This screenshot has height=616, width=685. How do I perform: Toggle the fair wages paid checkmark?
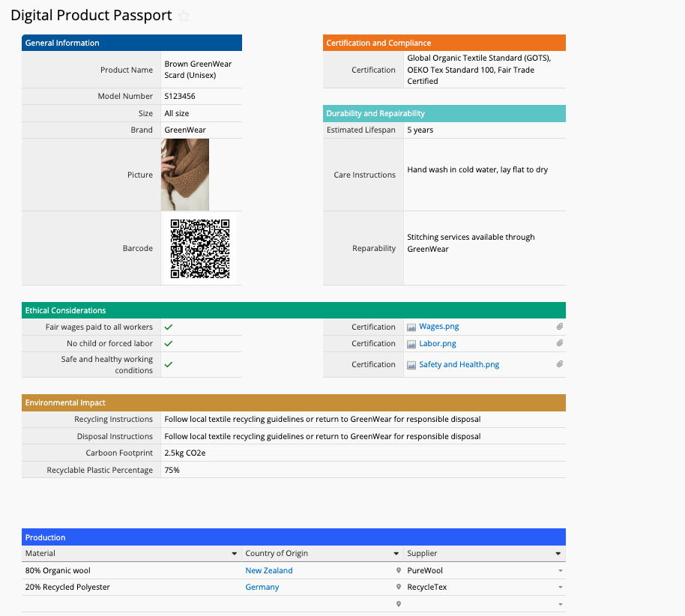pos(169,327)
